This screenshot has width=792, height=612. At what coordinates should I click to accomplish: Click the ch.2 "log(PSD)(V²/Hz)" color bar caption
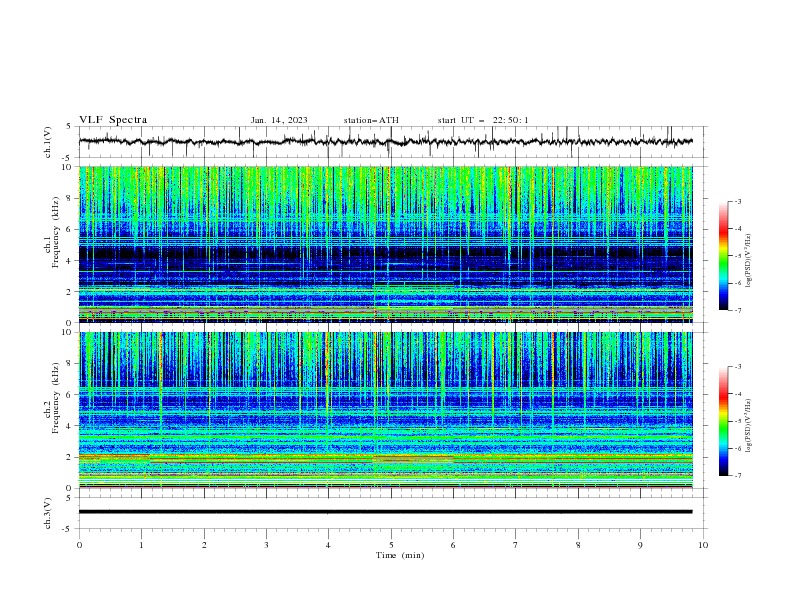coord(749,425)
